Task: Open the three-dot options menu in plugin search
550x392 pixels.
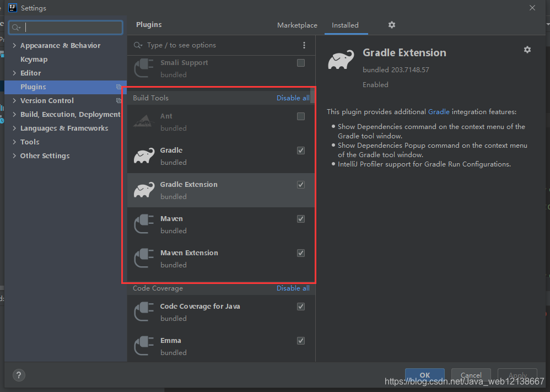Action: pos(304,45)
